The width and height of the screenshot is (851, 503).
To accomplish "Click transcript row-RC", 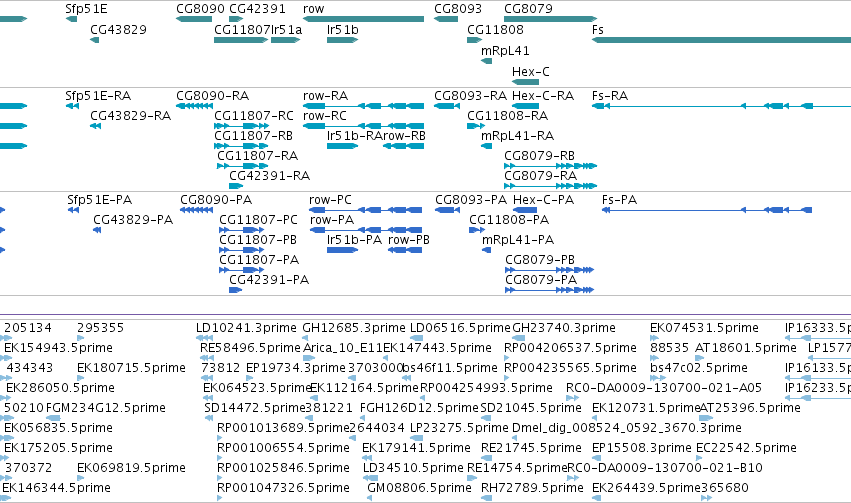I will [325, 116].
